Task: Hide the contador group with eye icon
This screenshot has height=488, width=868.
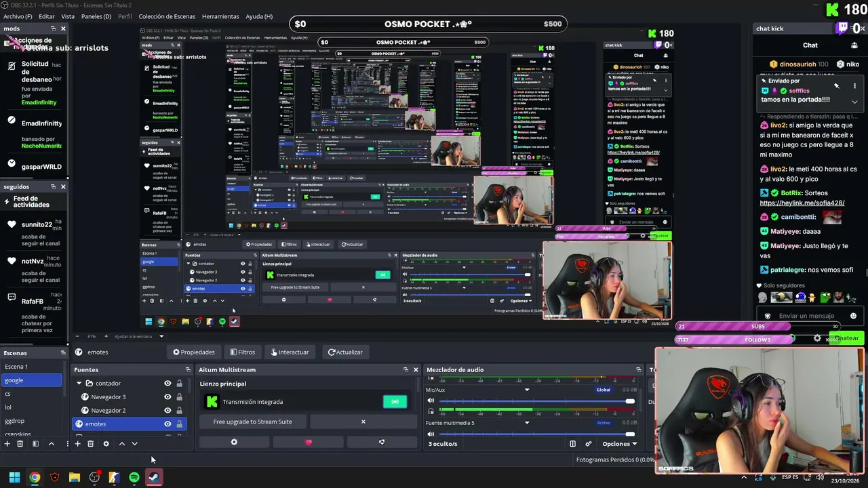Action: click(167, 383)
